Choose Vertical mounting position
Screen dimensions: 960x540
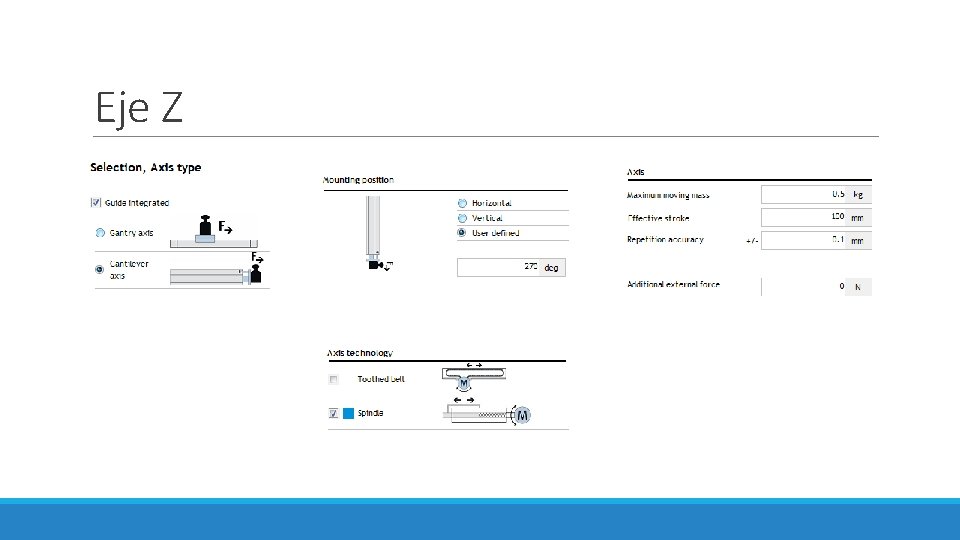[462, 218]
